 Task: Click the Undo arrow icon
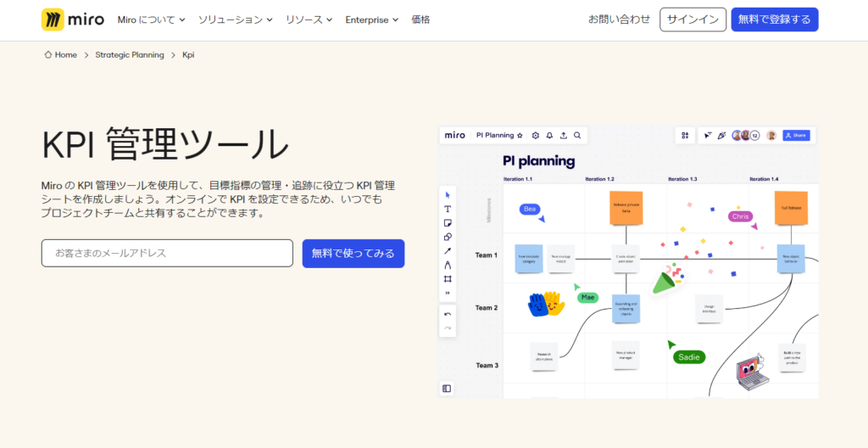448,314
